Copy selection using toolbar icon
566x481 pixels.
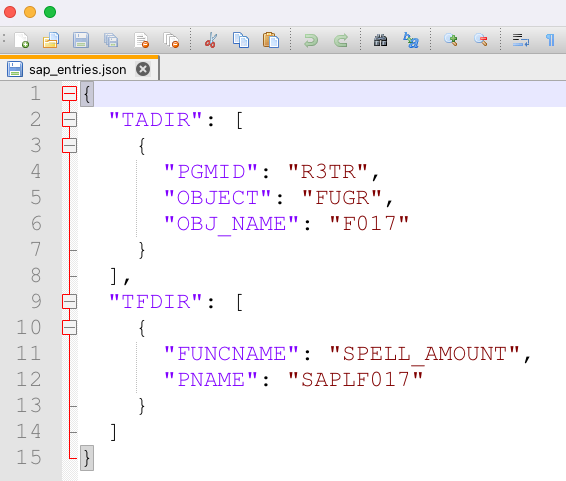click(241, 40)
